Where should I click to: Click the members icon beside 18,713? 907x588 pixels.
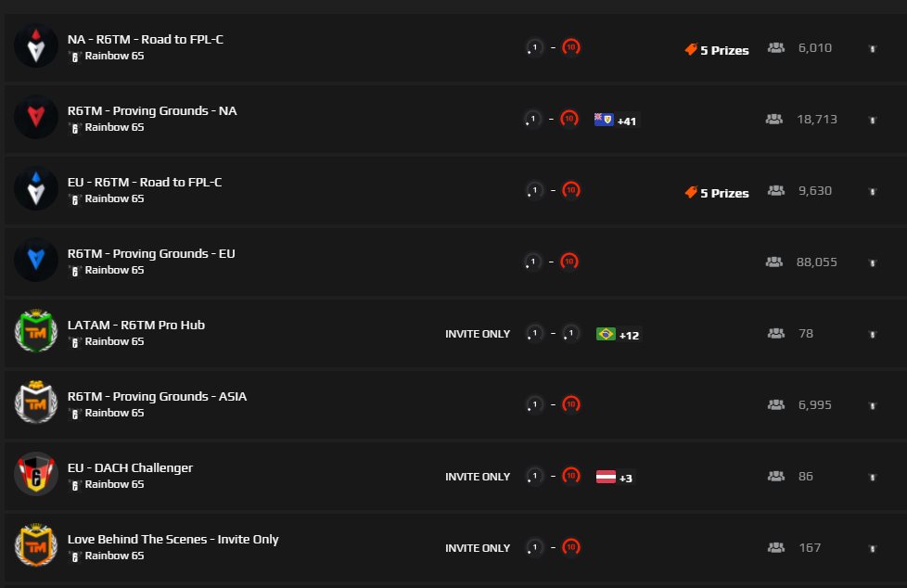[773, 119]
